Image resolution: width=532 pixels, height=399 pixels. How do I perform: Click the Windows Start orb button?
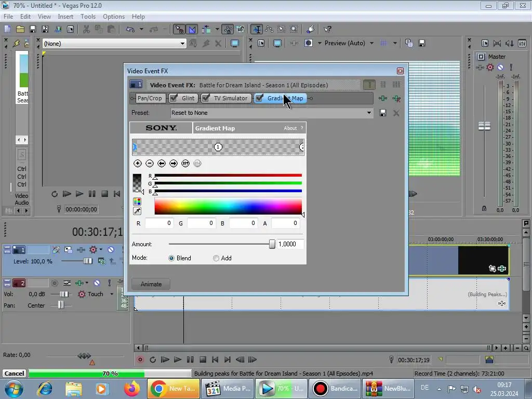14,389
